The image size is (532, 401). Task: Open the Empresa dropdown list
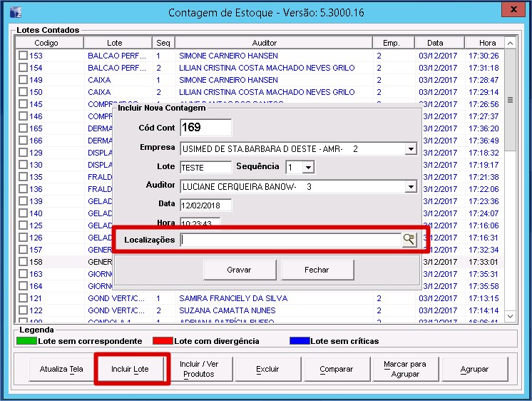(410, 149)
